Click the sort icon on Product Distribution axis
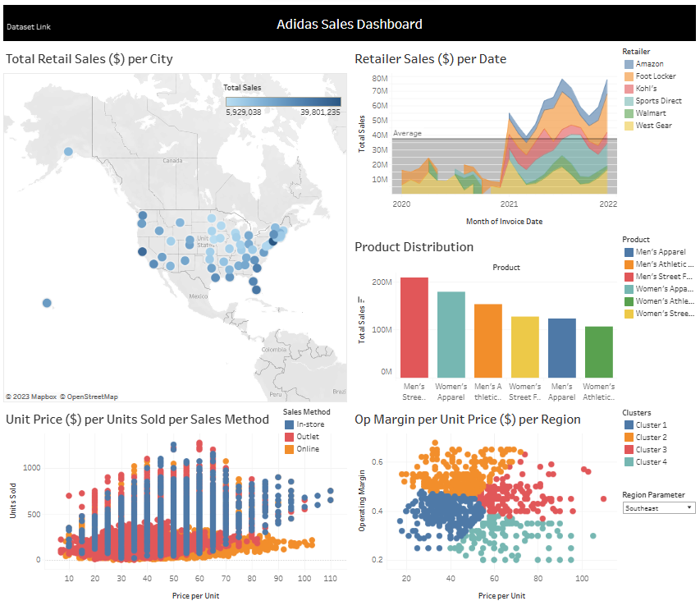700x610 pixels. click(x=359, y=299)
